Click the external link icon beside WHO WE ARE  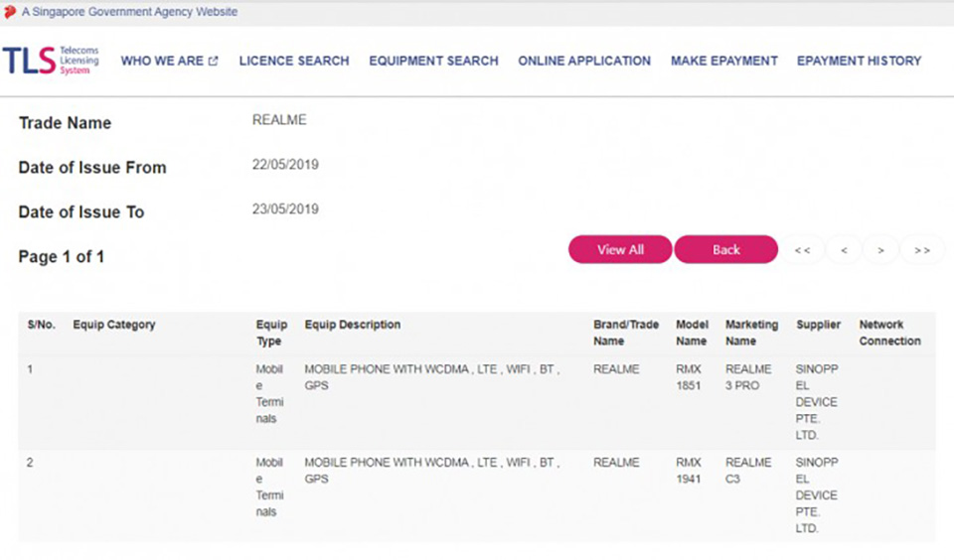coord(213,61)
